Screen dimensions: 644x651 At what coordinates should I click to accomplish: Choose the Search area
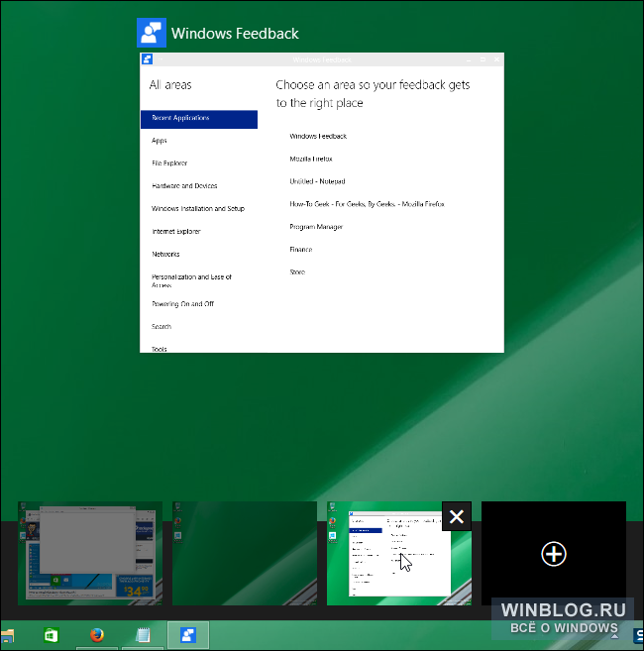pos(161,327)
